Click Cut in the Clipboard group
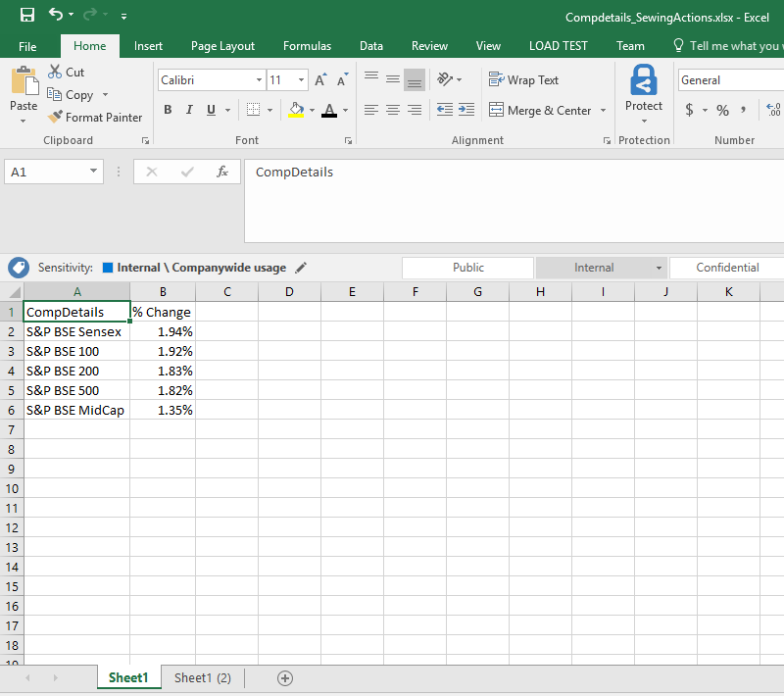The image size is (784, 696). pos(67,72)
